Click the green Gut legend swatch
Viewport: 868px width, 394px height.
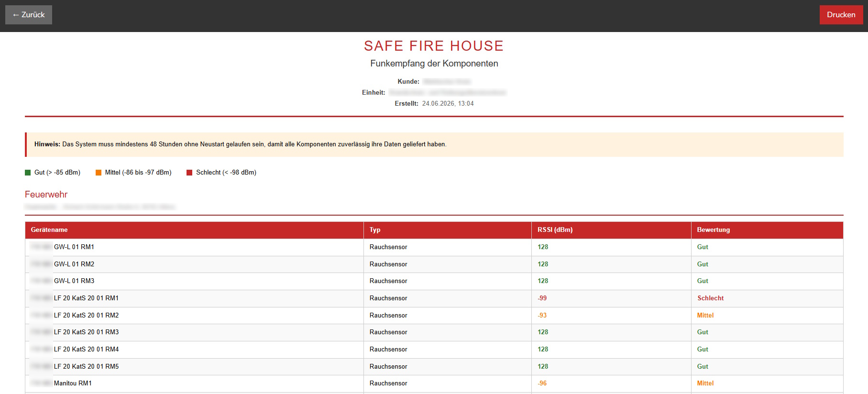pos(28,173)
